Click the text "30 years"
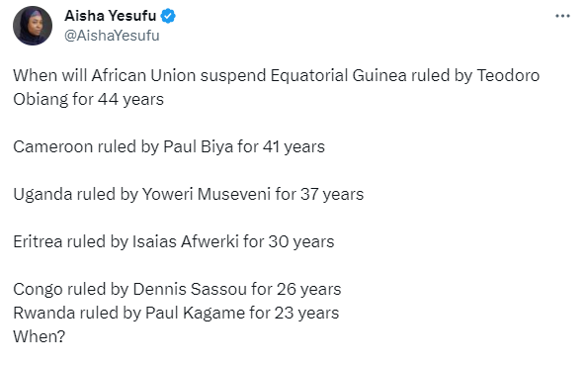The image size is (588, 365). tap(301, 241)
